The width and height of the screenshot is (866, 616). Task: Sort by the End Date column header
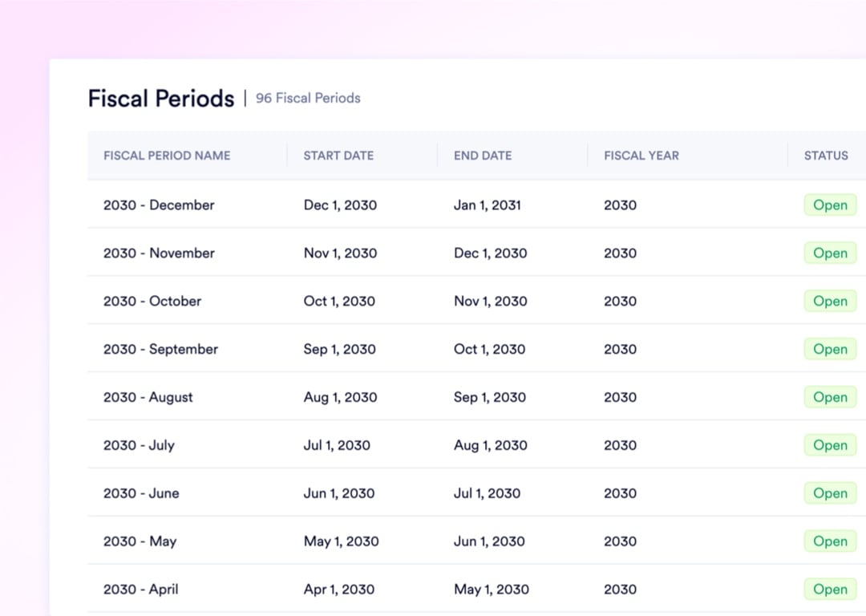coord(482,156)
